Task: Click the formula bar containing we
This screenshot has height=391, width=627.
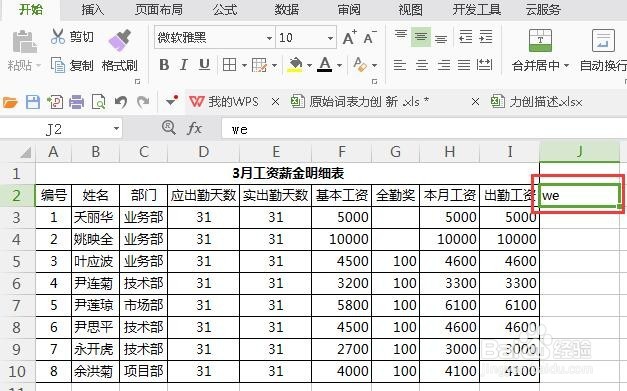Action: [x=424, y=129]
